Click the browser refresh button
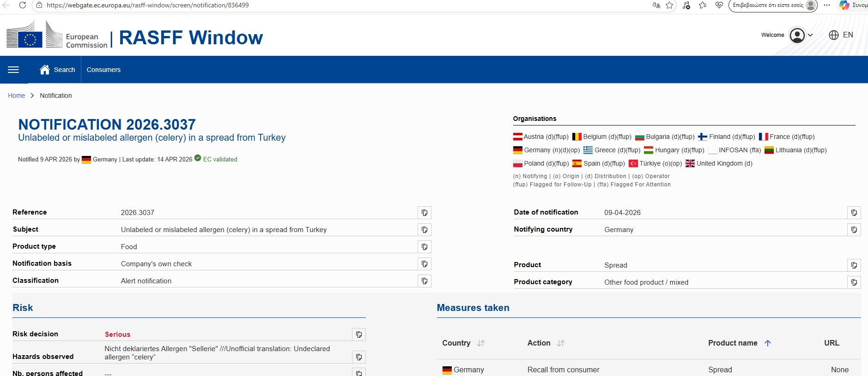This screenshot has height=376, width=868. point(22,5)
